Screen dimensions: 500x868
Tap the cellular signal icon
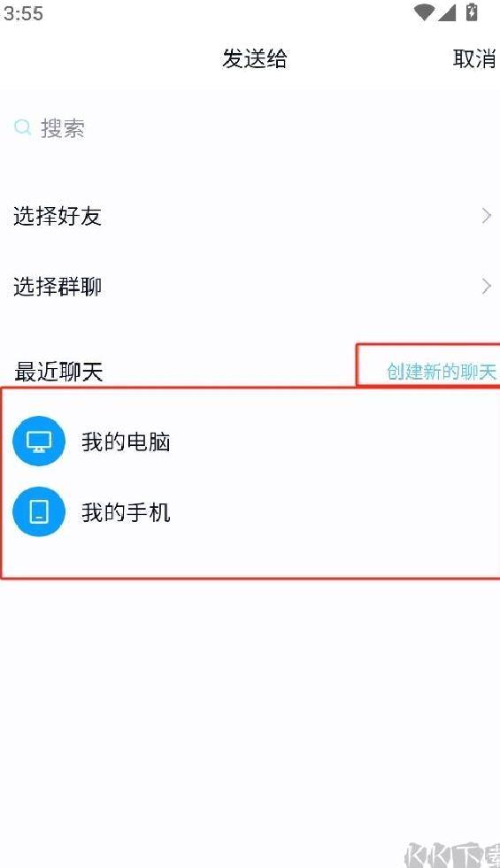[447, 12]
